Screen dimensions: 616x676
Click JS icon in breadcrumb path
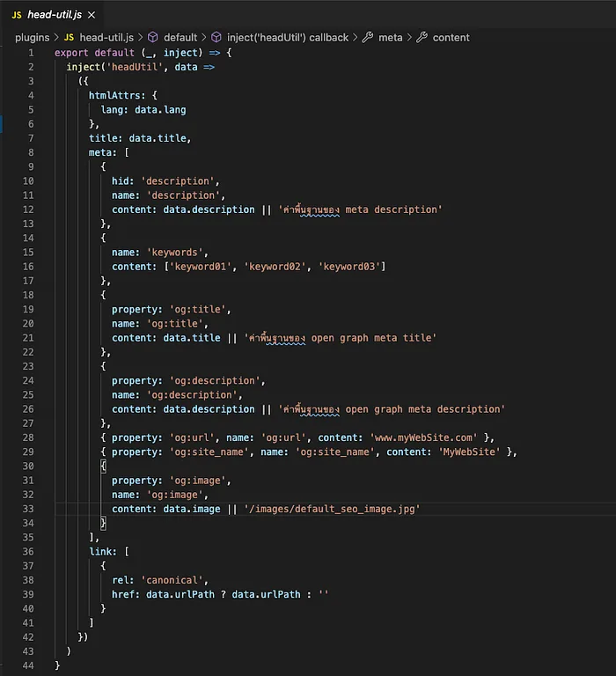coord(69,38)
